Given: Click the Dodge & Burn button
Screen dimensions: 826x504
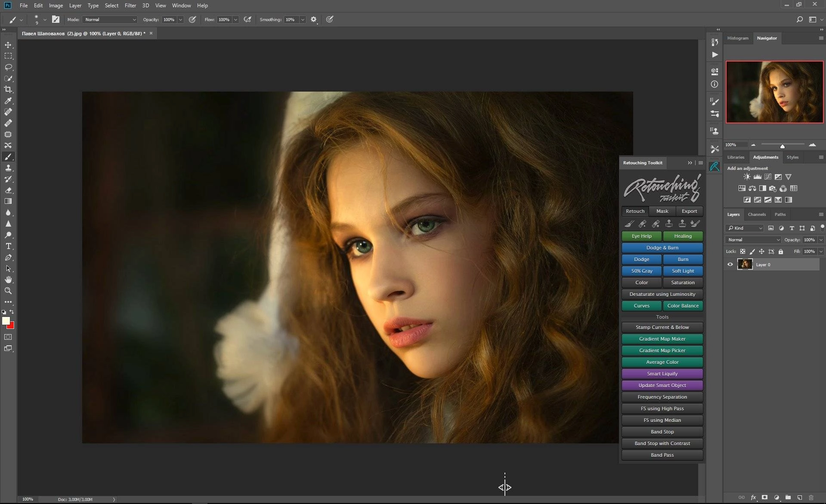Looking at the screenshot, I should [662, 248].
